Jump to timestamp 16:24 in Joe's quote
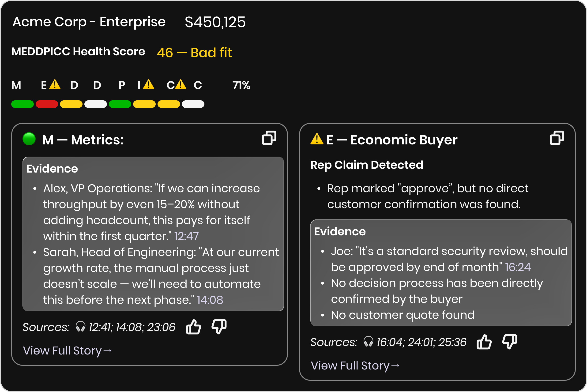This screenshot has height=392, width=587. (518, 267)
